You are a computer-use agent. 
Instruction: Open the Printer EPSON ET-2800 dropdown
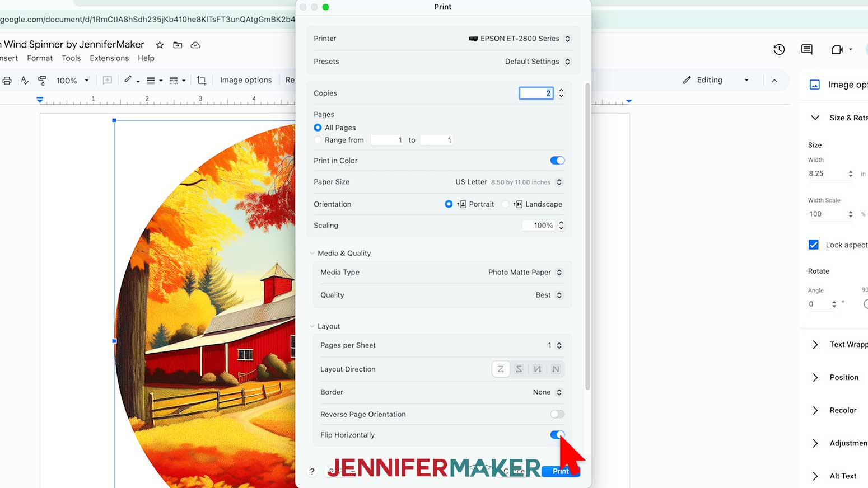pyautogui.click(x=520, y=39)
